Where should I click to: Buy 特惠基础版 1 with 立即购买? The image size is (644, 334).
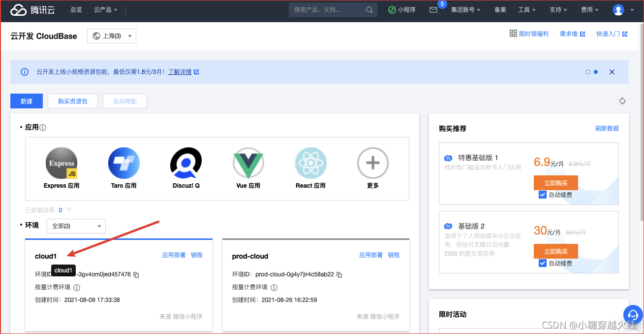[x=556, y=183]
